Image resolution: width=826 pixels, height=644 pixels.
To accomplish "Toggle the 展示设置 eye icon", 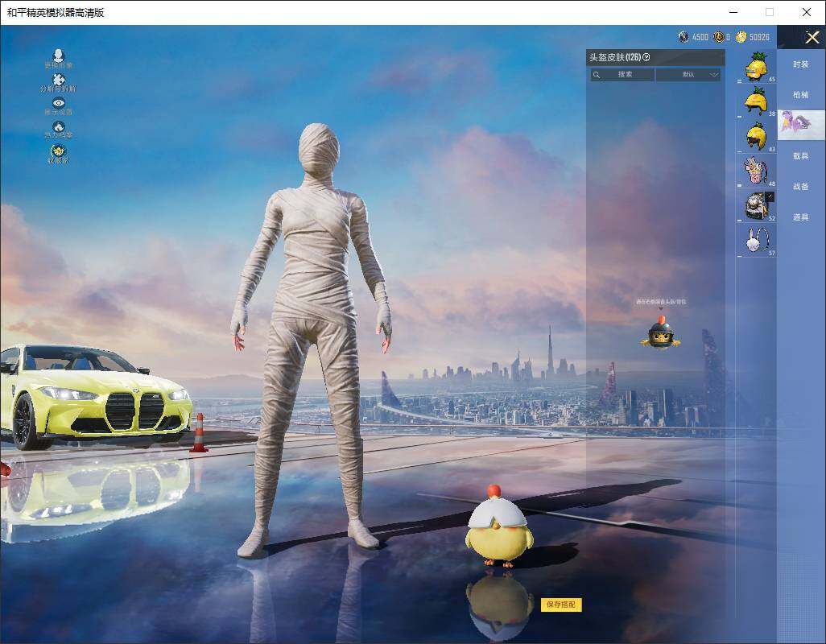I will [59, 103].
